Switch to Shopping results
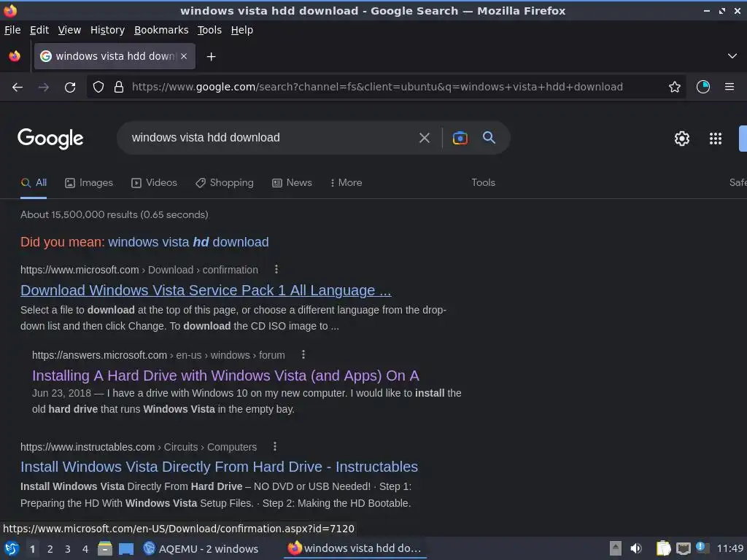The image size is (747, 560). point(225,183)
